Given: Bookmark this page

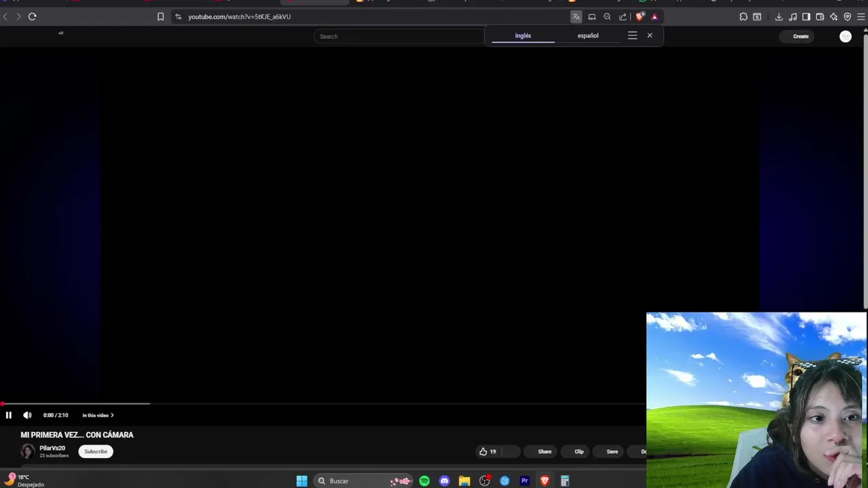Looking at the screenshot, I should coord(161,16).
